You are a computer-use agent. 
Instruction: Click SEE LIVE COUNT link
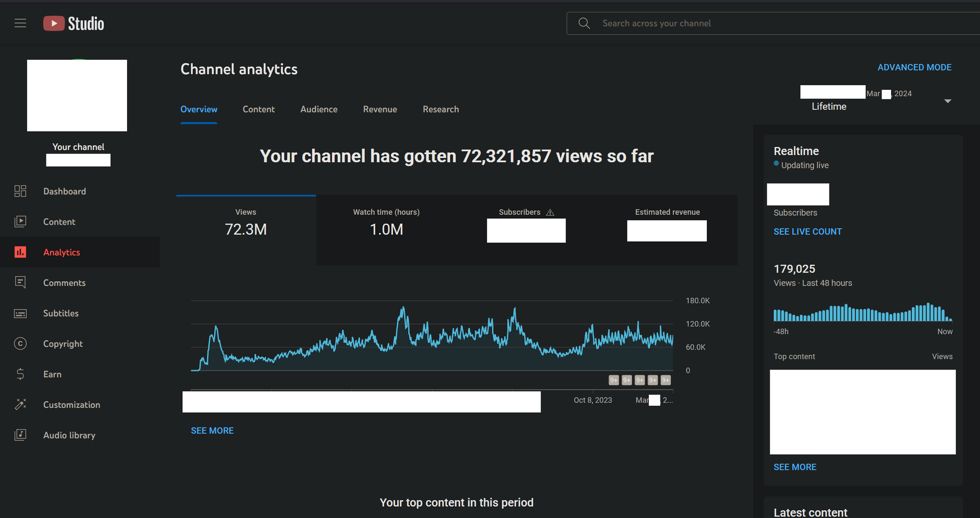click(x=807, y=232)
